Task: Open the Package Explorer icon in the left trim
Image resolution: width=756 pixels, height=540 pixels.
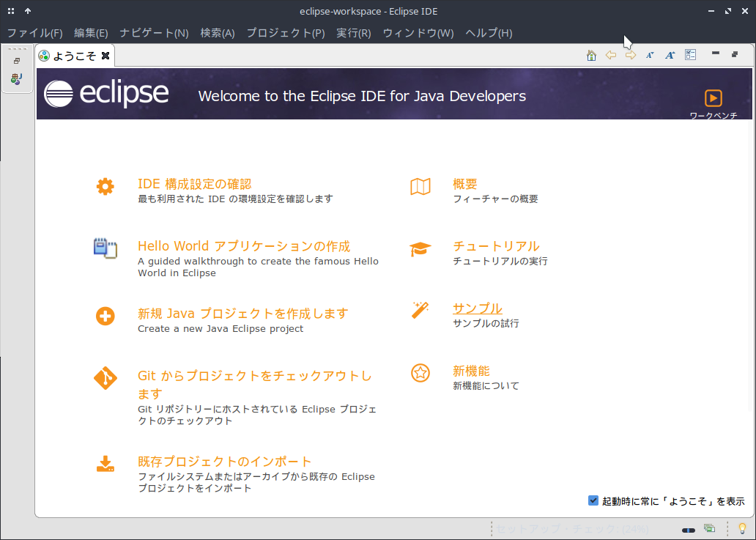Action: click(x=17, y=78)
